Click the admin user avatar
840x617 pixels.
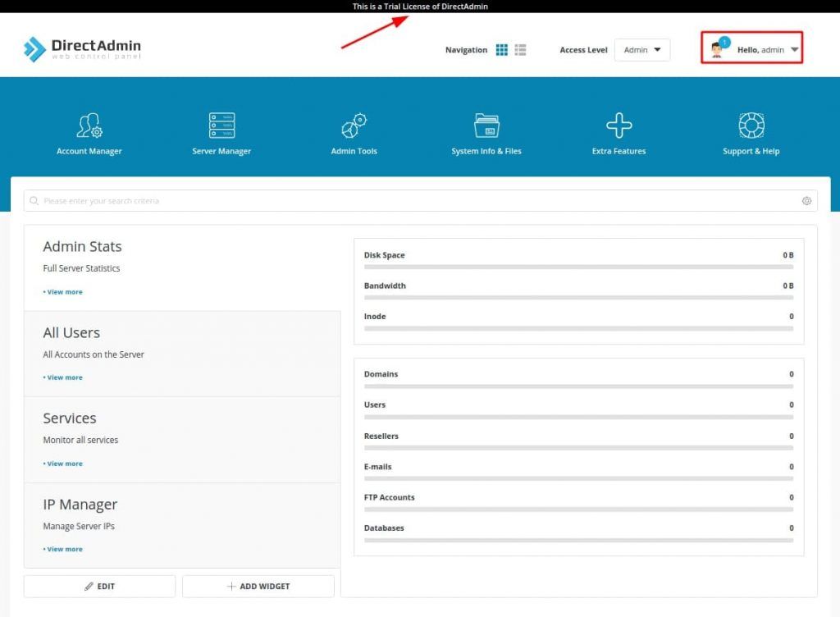pyautogui.click(x=717, y=50)
